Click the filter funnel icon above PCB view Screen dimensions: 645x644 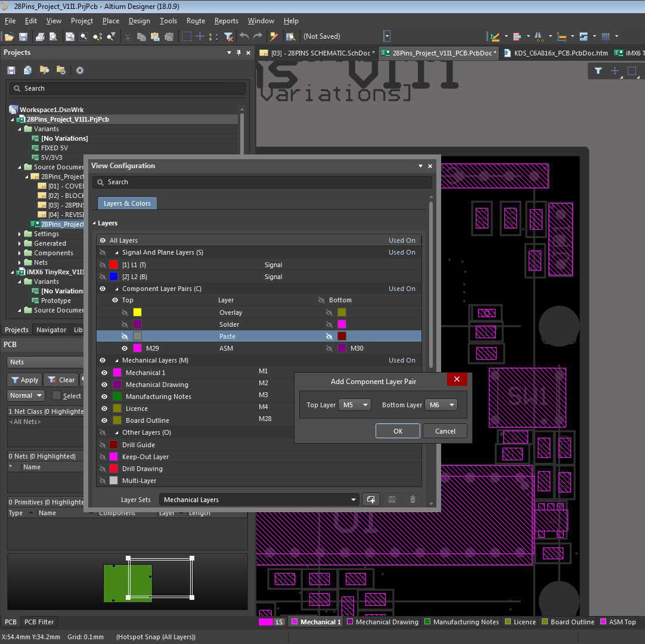(598, 71)
